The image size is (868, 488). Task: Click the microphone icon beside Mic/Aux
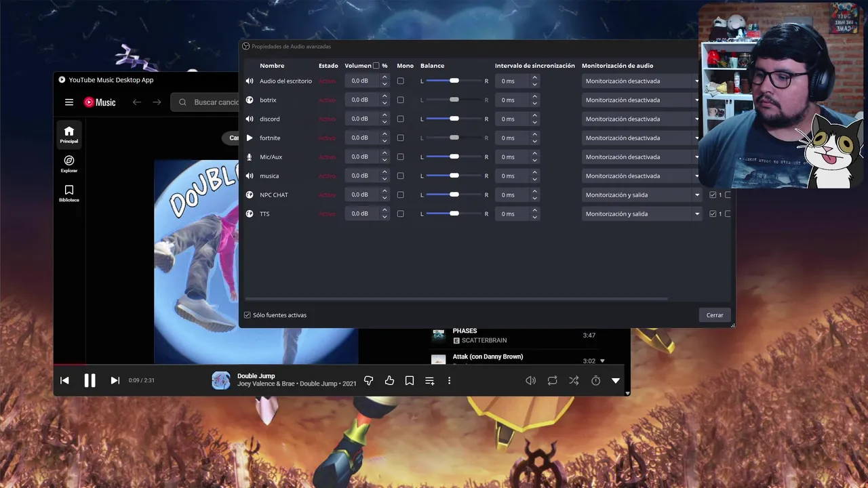pyautogui.click(x=250, y=157)
